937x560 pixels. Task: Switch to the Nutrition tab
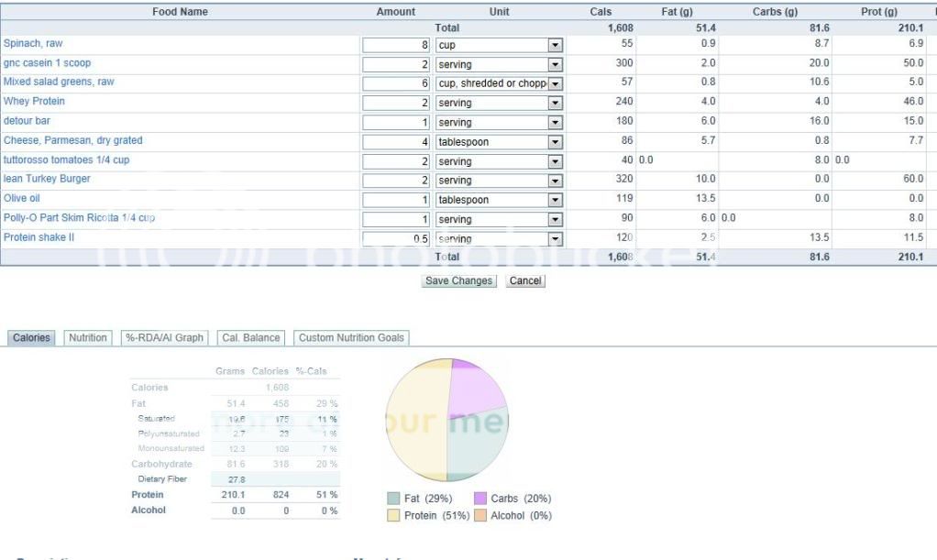pos(88,338)
